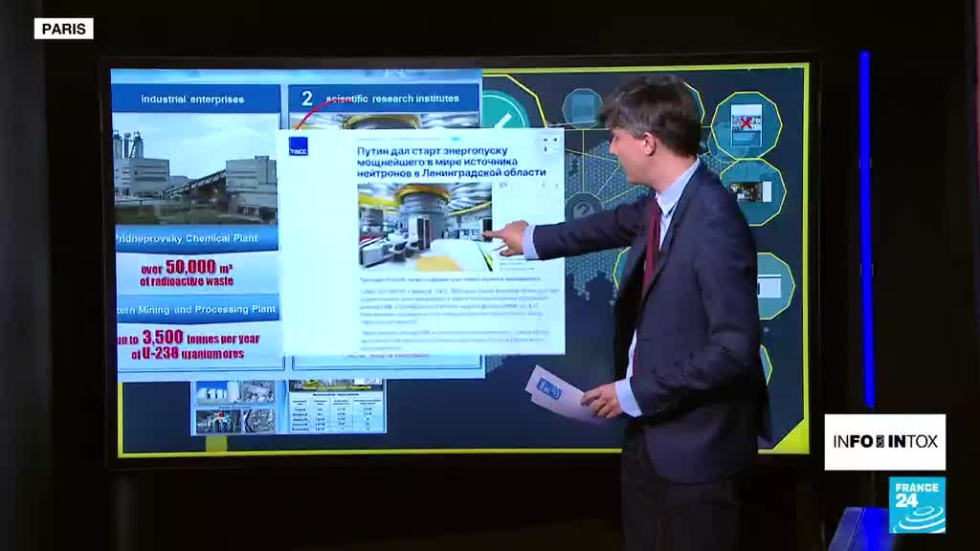Select the hexagon thumbnail marked with a red X
The height and width of the screenshot is (551, 980).
pos(746,125)
